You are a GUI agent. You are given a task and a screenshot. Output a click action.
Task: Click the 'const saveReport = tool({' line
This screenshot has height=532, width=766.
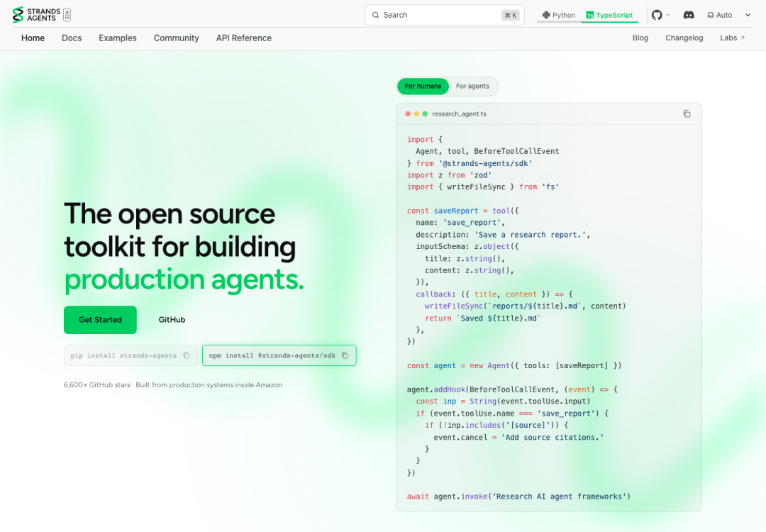tap(462, 211)
